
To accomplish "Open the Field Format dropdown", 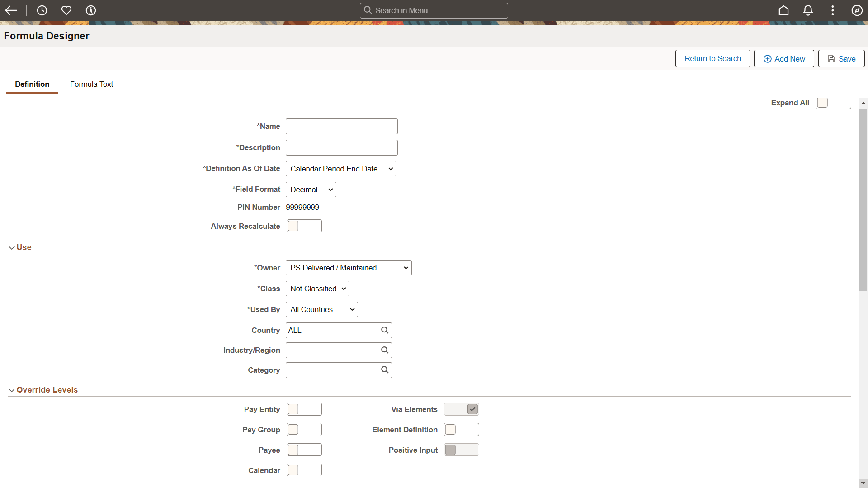I will tap(311, 189).
